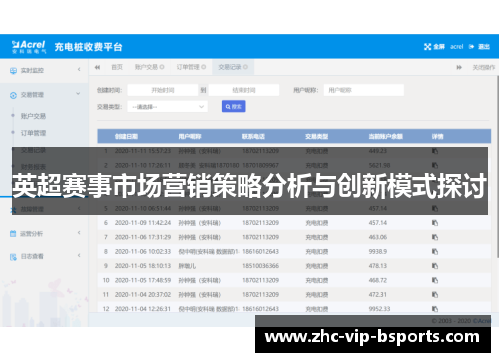The image size is (500, 362).
Task: Open the 交易类型 dropdown selector
Action: pyautogui.click(x=168, y=107)
